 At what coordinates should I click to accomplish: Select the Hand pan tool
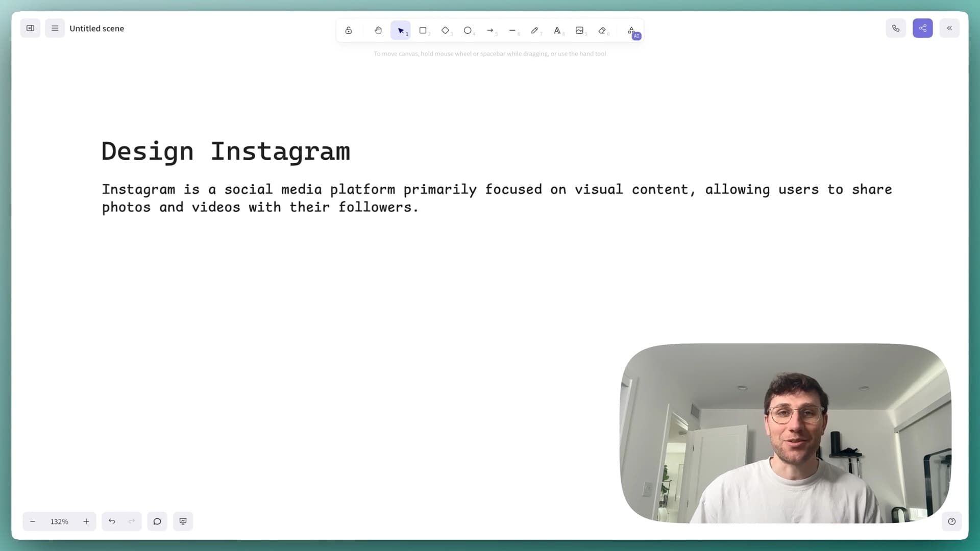(378, 31)
